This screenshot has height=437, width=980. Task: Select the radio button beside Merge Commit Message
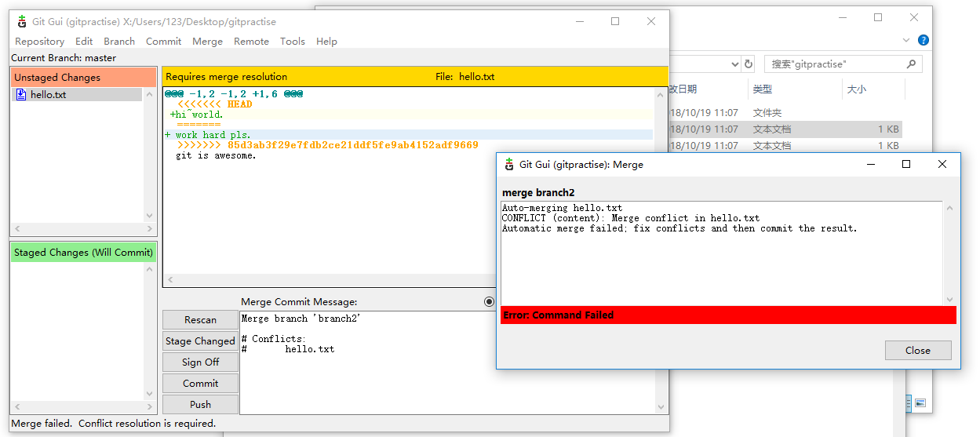490,301
